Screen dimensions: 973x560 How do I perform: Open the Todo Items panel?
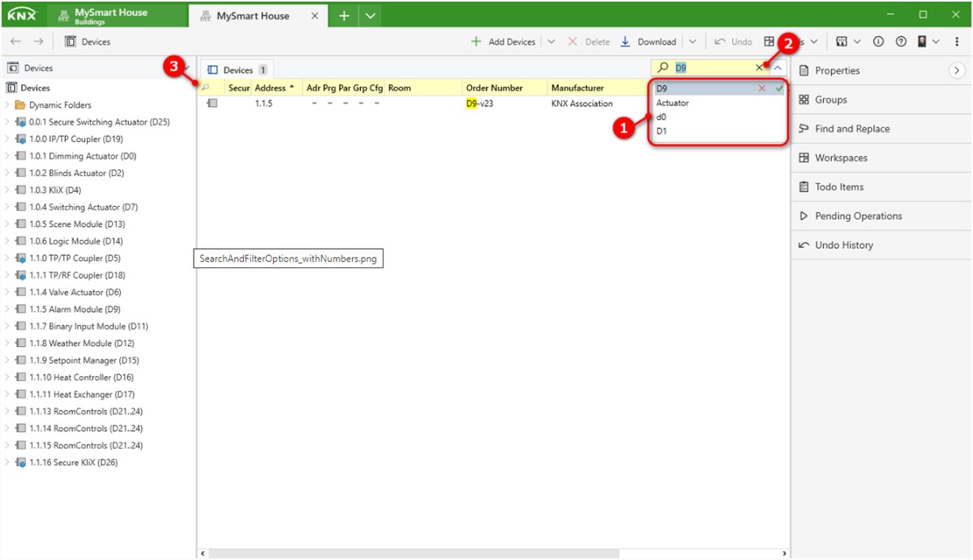(881, 187)
